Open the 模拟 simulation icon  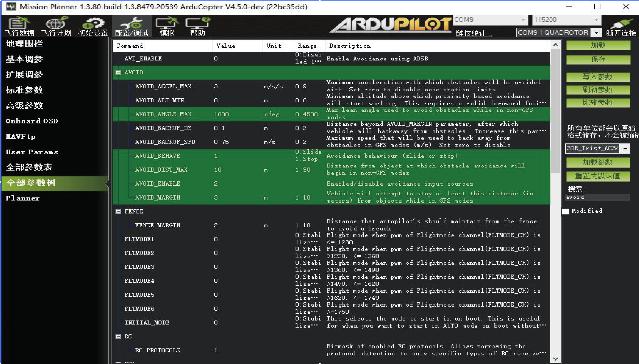click(167, 26)
